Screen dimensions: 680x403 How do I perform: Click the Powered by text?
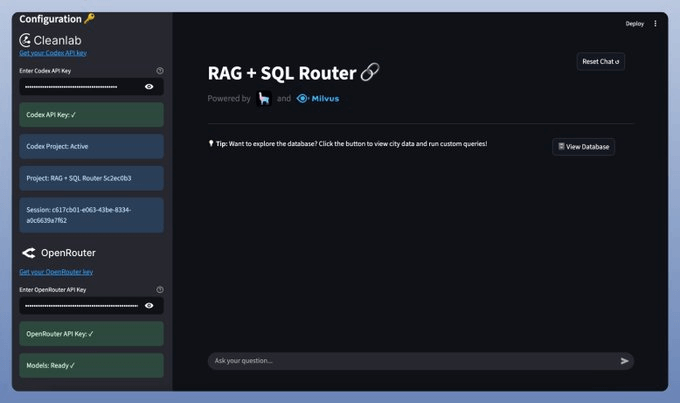tap(229, 98)
